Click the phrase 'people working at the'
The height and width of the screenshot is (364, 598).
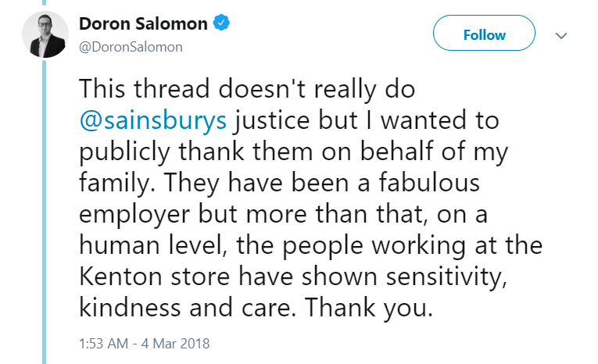(412, 246)
